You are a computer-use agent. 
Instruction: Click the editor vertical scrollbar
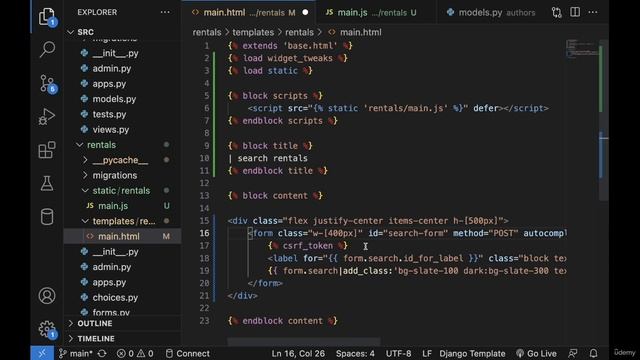pyautogui.click(x=603, y=120)
